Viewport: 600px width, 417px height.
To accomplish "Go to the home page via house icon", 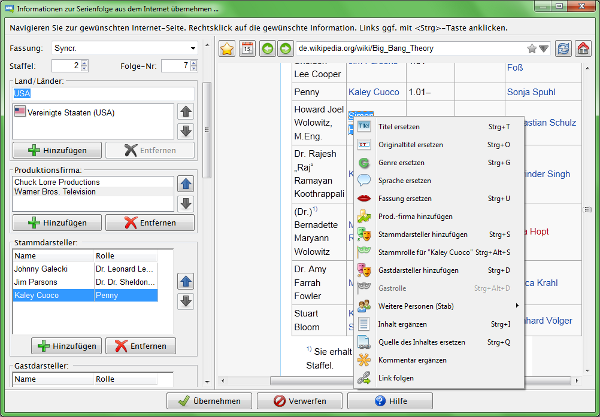I will tap(582, 48).
